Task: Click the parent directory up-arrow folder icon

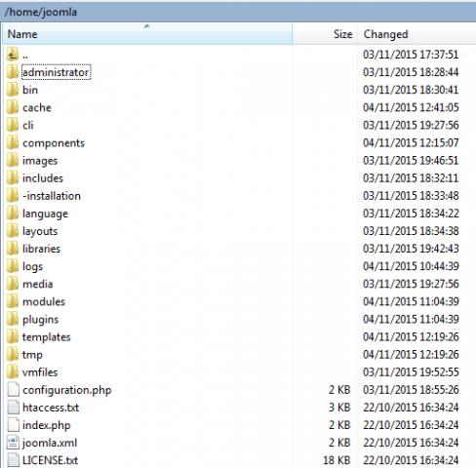Action: point(13,55)
